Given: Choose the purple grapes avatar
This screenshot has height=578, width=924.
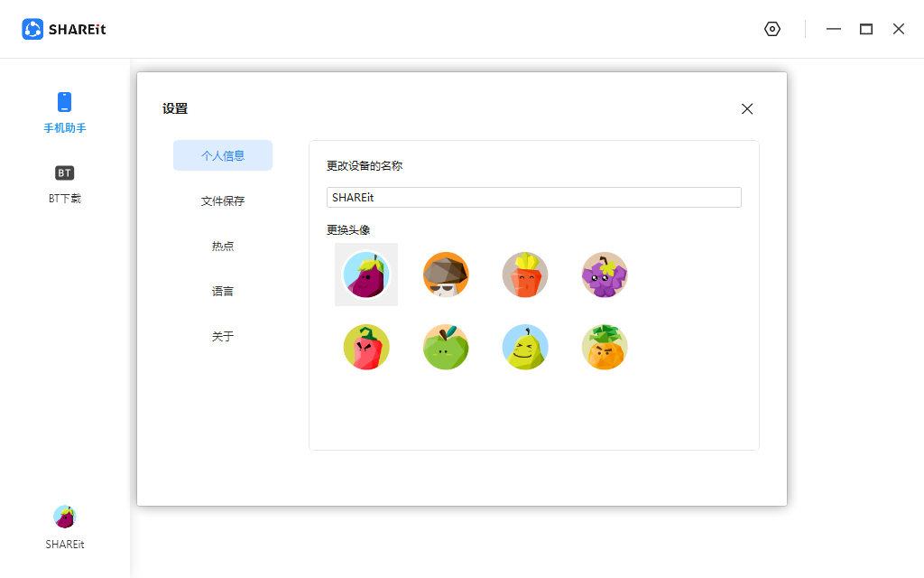Looking at the screenshot, I should coord(605,275).
